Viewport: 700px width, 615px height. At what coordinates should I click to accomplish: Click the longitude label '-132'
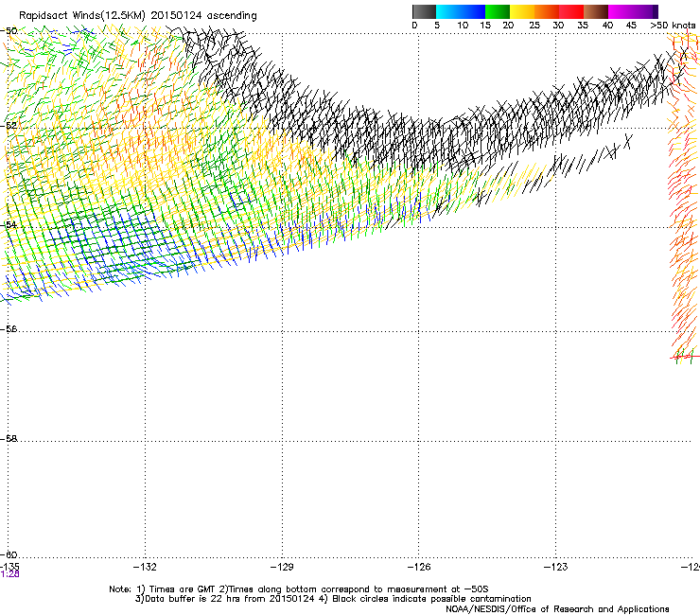pos(145,567)
